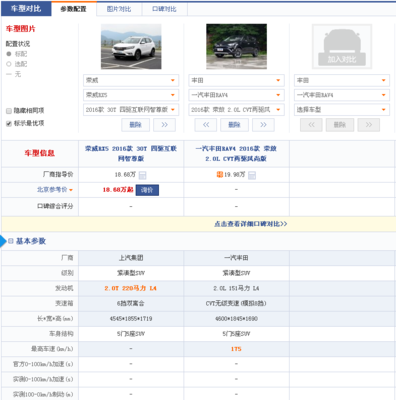Click orange discount icon before 19.98万
The height and width of the screenshot is (400, 396).
coord(220,174)
